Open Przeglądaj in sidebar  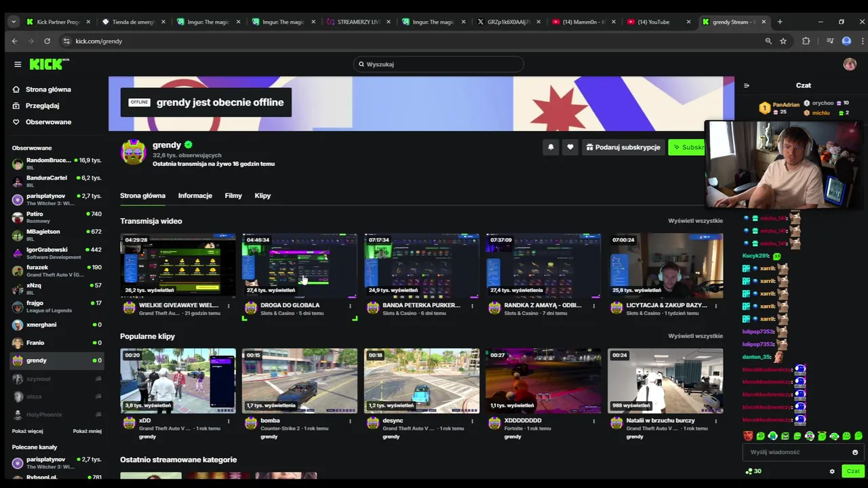click(42, 106)
